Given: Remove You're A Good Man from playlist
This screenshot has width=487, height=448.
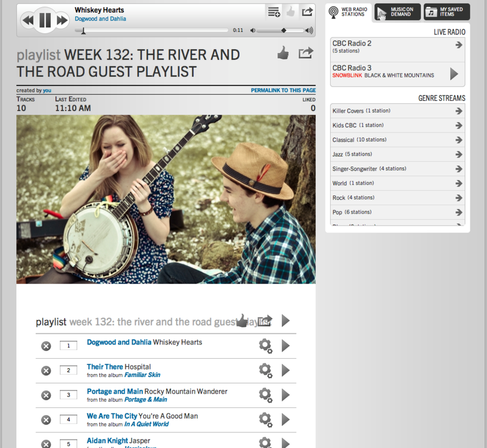Looking at the screenshot, I should [x=46, y=420].
